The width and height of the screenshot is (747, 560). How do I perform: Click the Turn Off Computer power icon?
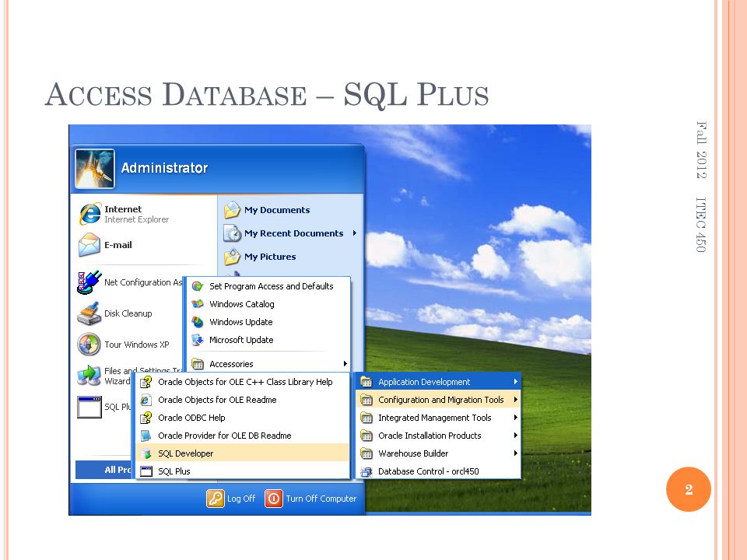click(274, 499)
